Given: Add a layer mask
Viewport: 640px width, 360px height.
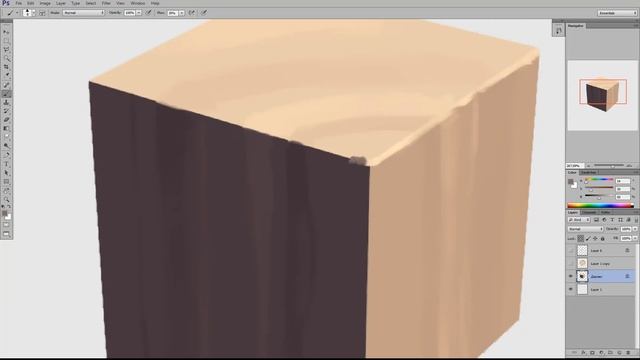Looking at the screenshot, I should 592,352.
